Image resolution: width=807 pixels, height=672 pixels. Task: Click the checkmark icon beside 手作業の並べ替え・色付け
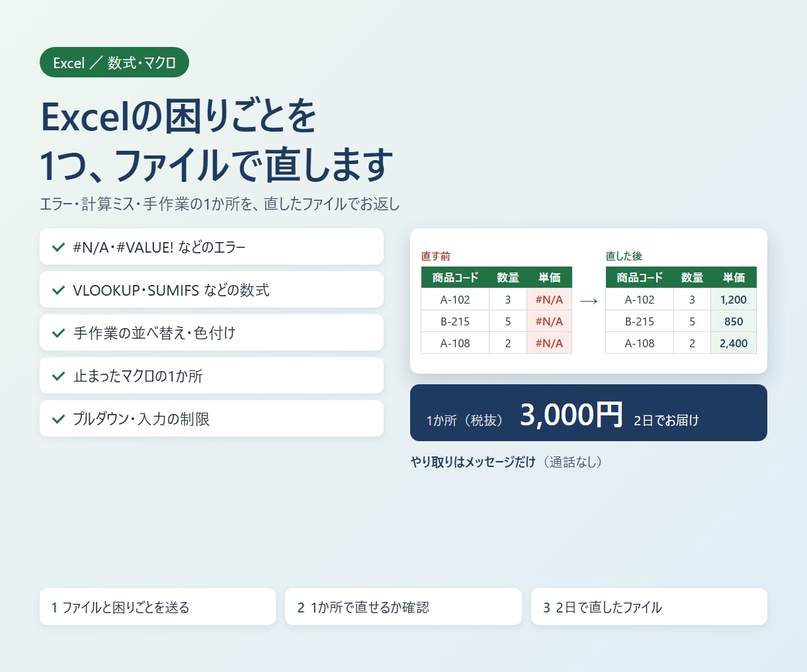pos(58,333)
